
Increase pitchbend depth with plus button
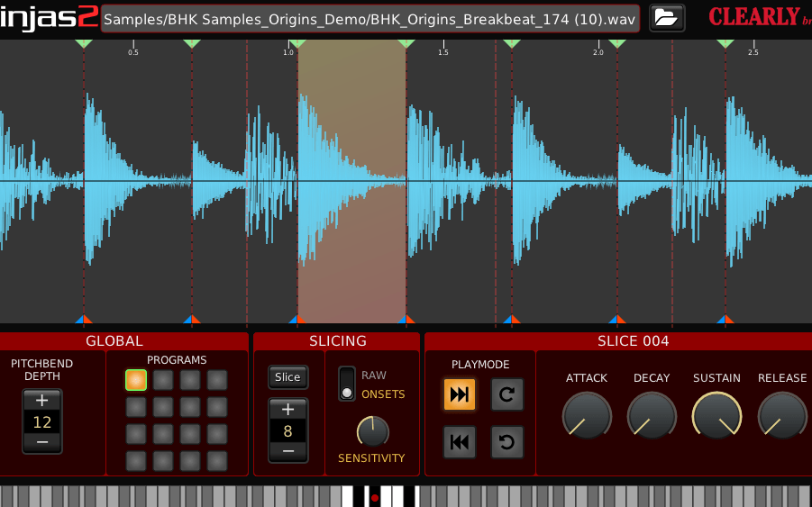point(42,401)
